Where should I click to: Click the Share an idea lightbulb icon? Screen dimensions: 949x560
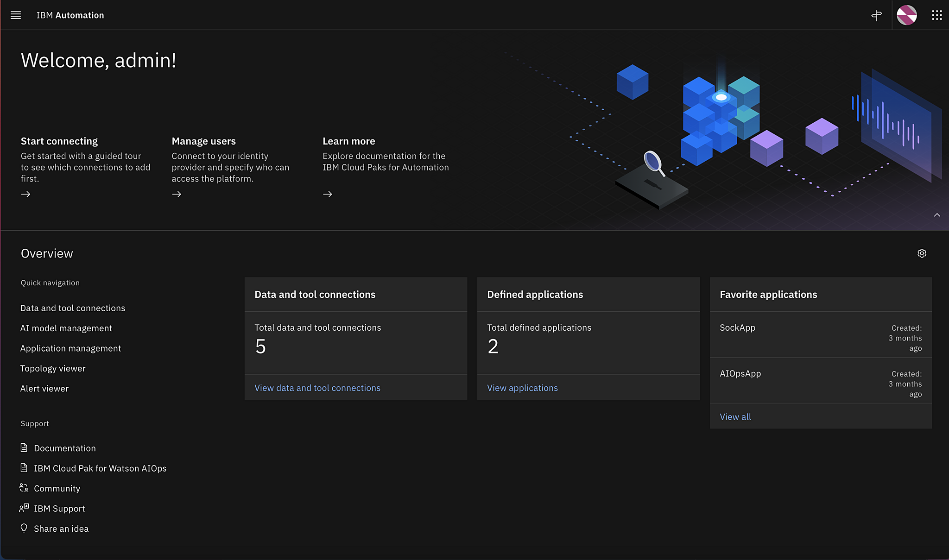(24, 528)
